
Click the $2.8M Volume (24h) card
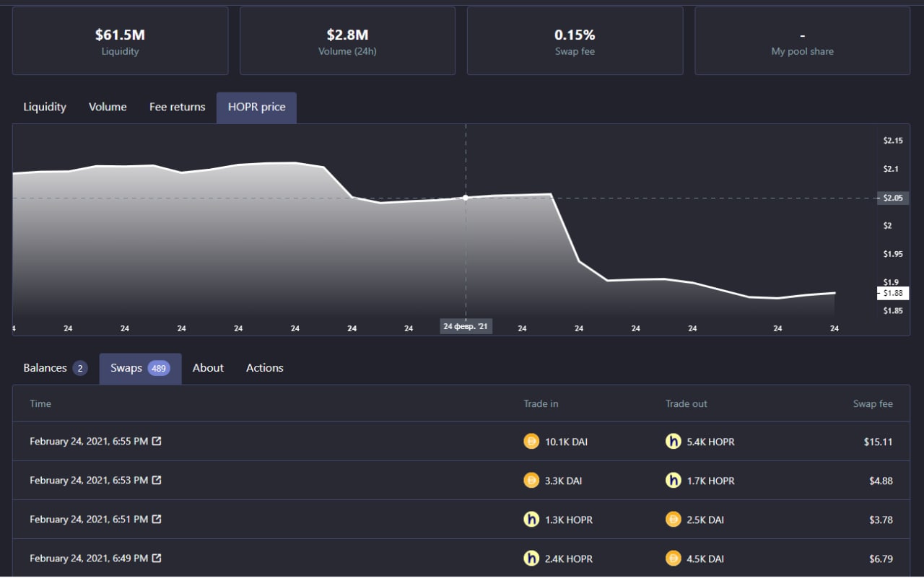click(347, 41)
